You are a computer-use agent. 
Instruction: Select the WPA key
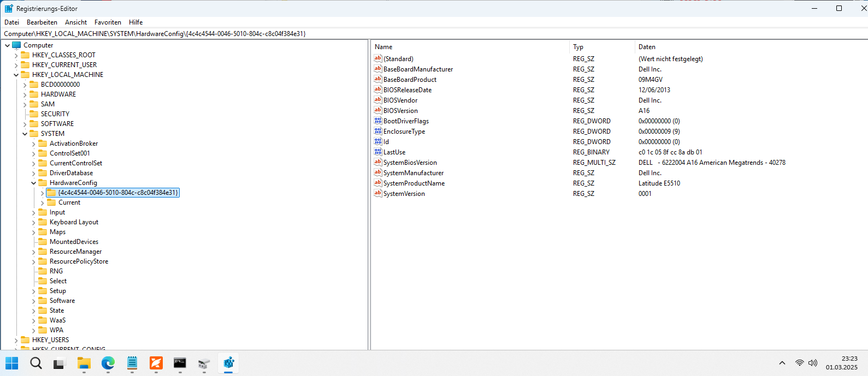click(x=56, y=330)
